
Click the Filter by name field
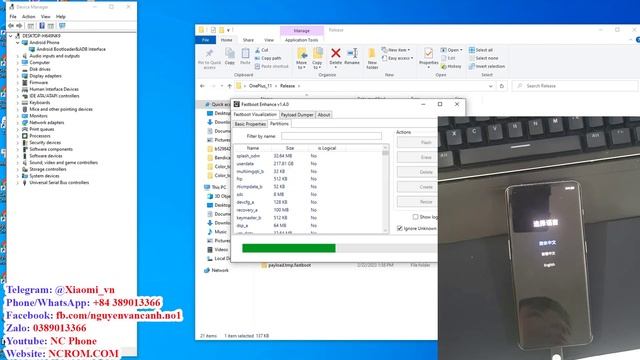(x=331, y=136)
